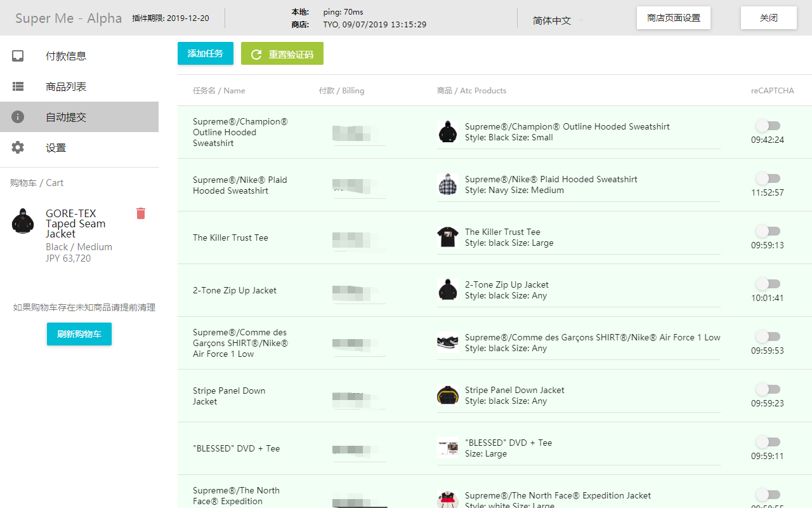Open the 付款信息 menu item
This screenshot has width=812, height=508.
(x=79, y=56)
